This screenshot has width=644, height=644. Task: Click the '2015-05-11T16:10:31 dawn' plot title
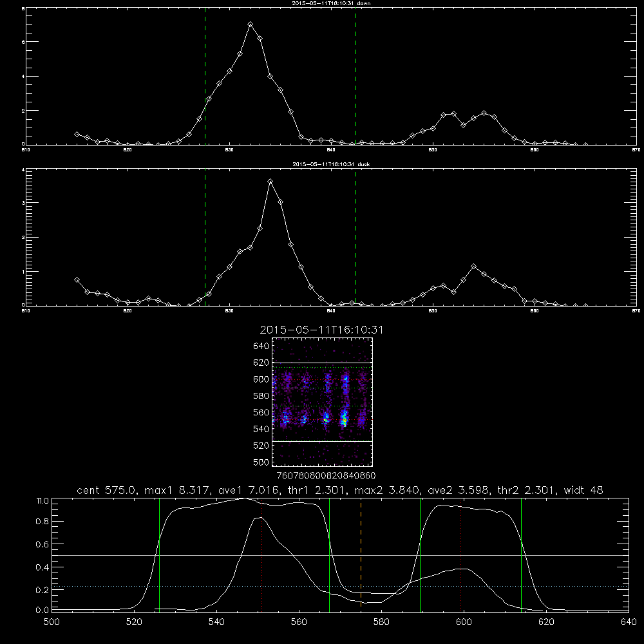point(330,3)
